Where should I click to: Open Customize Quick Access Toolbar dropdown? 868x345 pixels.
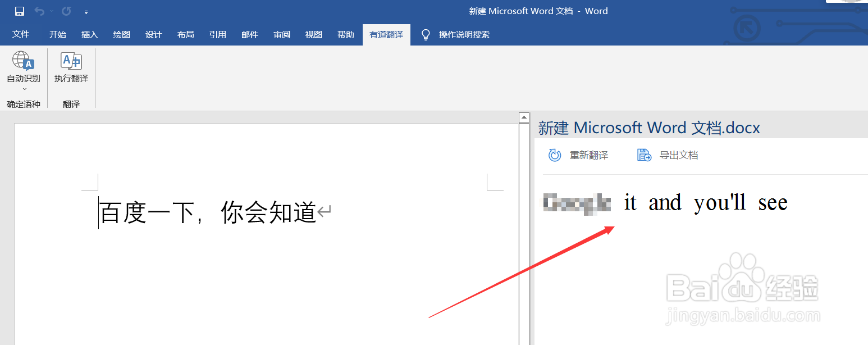86,12
